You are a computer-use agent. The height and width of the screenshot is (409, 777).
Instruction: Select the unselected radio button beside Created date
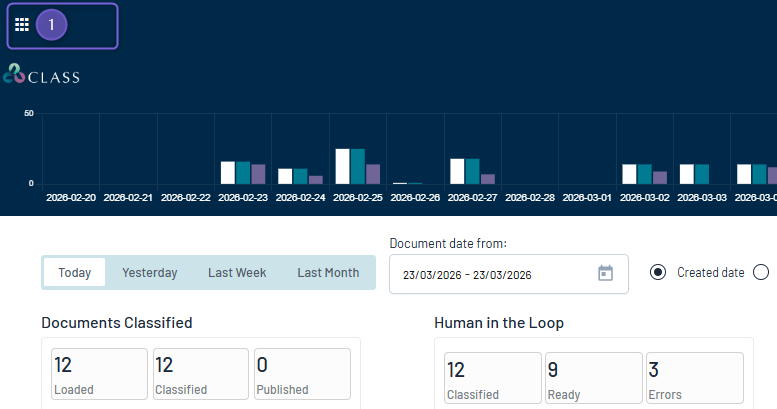pyautogui.click(x=761, y=272)
